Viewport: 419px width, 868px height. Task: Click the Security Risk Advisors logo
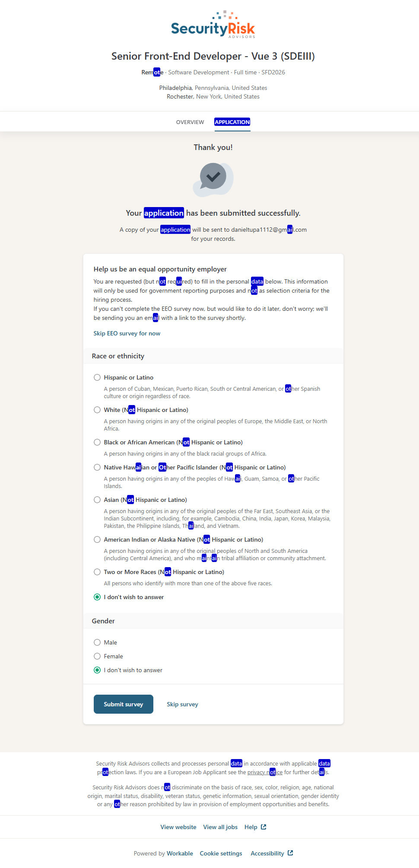click(213, 25)
